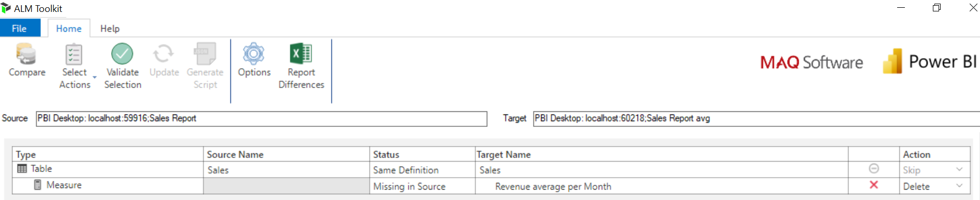Expand the Select Actions dropdown arrow
This screenshot has height=200, width=980.
click(95, 78)
